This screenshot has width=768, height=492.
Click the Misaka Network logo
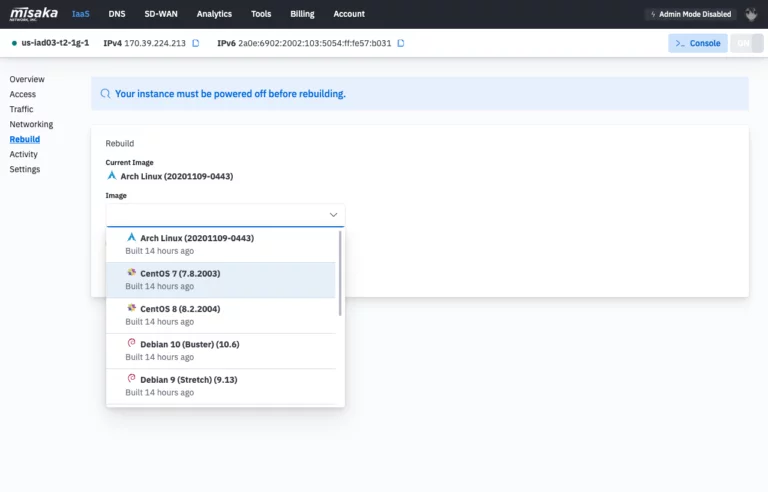pyautogui.click(x=33, y=14)
